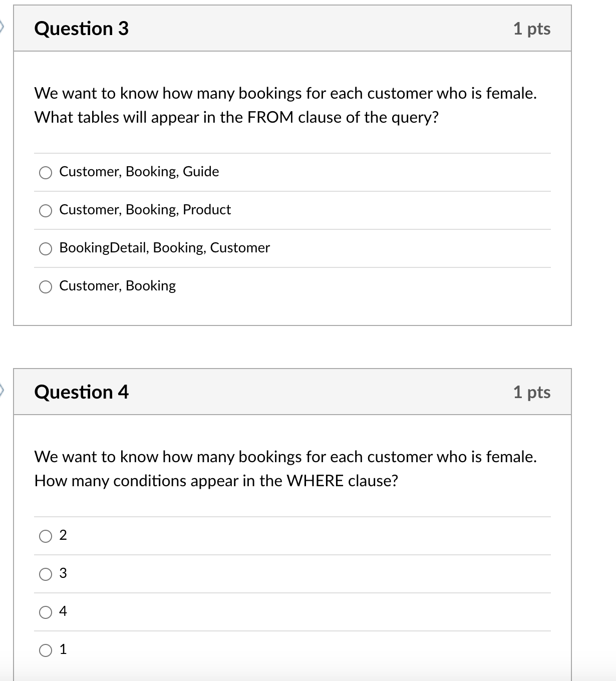Click the "1 pts" label for Question 3
Viewport: 616px width, 681px height.
point(532,29)
